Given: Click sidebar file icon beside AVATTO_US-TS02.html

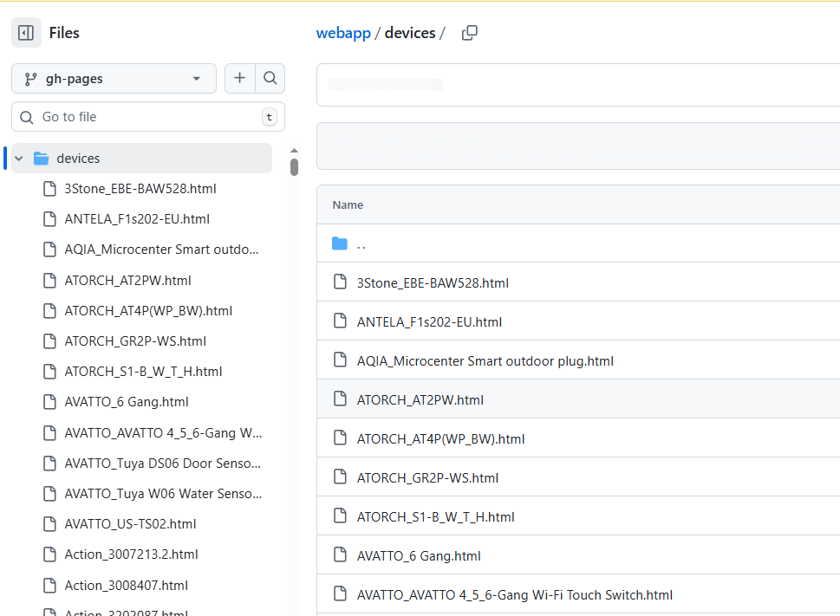Looking at the screenshot, I should [49, 524].
